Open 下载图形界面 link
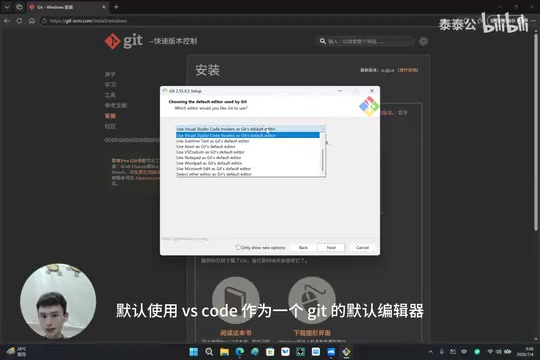 [x=312, y=333]
